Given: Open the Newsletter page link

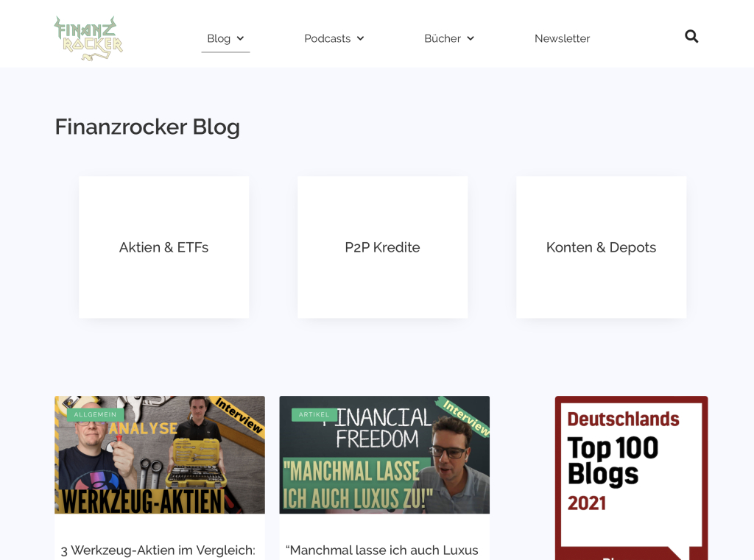Looking at the screenshot, I should pyautogui.click(x=562, y=38).
